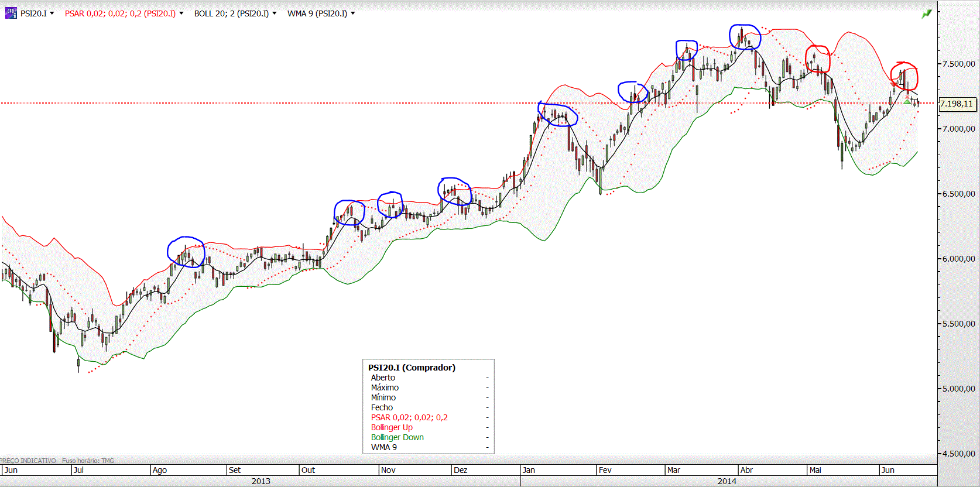This screenshot has width=980, height=487.
Task: Open the PSI20.I instrument dropdown arrow
Action: [x=52, y=13]
